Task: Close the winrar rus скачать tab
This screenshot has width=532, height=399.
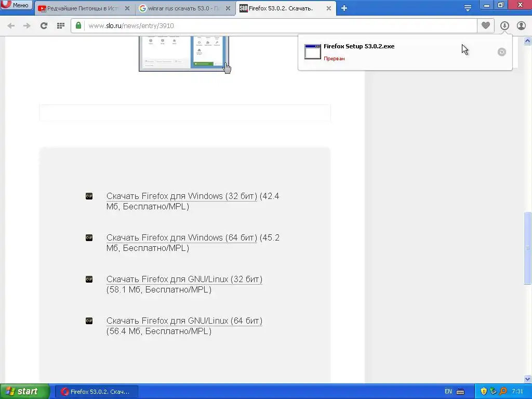Action: pos(228,8)
